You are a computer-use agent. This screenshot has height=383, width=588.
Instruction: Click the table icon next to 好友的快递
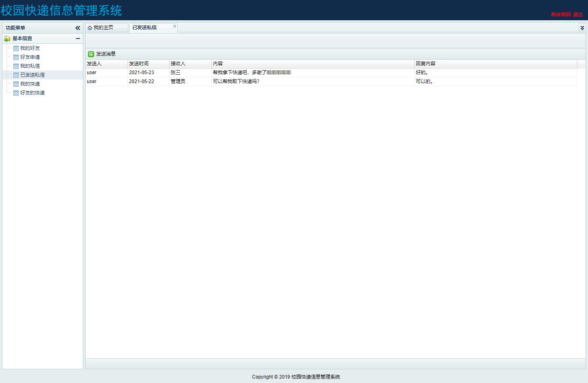[16, 93]
